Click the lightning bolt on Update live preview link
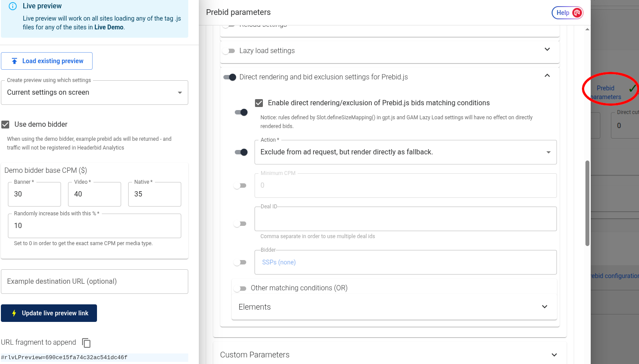 [x=14, y=313]
